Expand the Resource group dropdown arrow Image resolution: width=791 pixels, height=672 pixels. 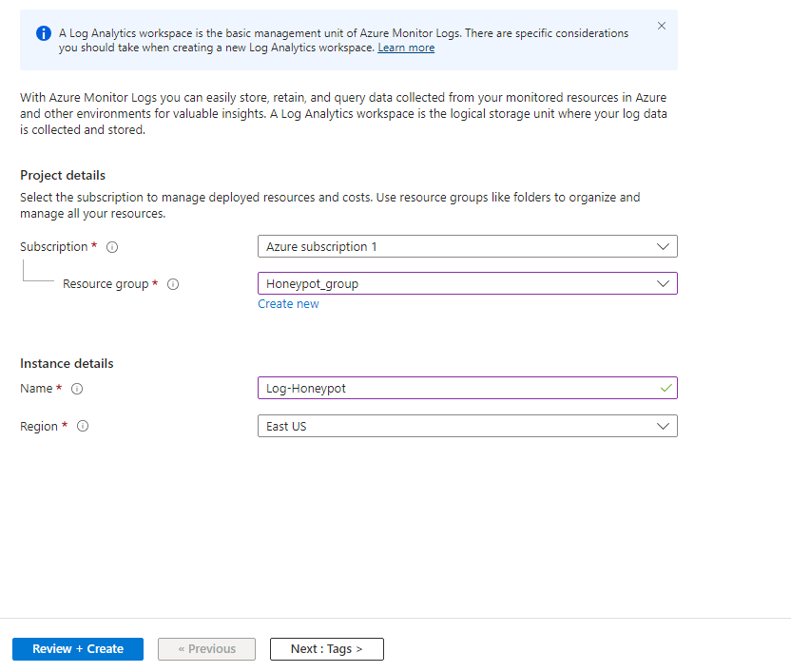pyautogui.click(x=663, y=284)
